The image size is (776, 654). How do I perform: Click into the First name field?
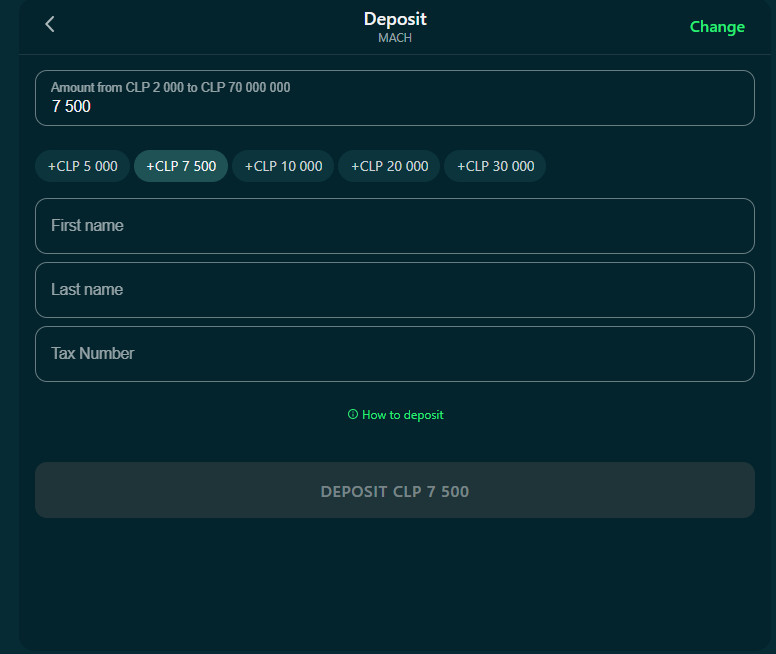[394, 226]
